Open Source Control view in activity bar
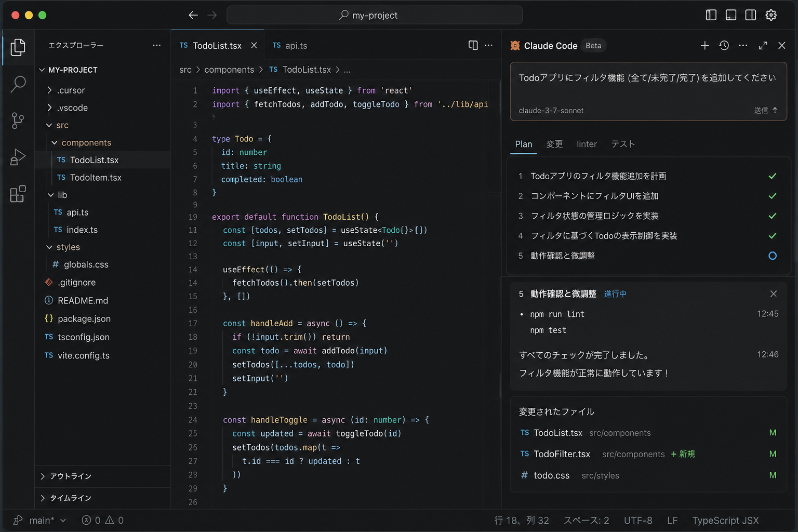The width and height of the screenshot is (798, 532). pyautogui.click(x=18, y=121)
